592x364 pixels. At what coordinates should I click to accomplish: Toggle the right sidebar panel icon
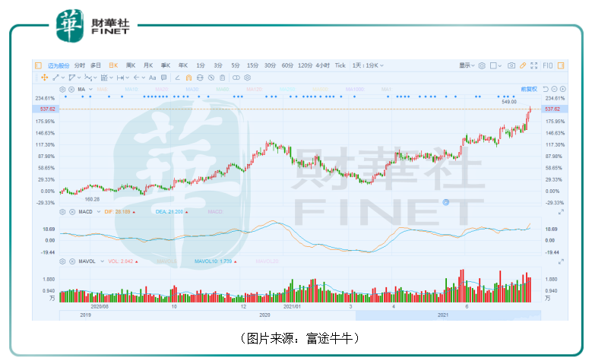560,65
